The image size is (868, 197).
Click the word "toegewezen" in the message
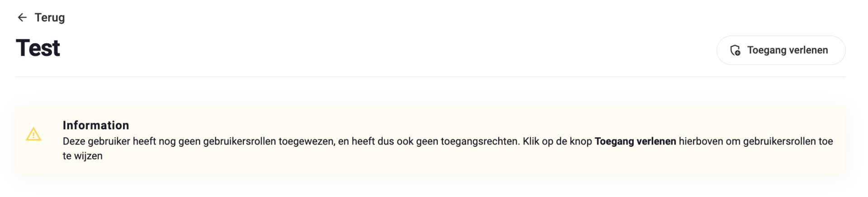(307, 141)
